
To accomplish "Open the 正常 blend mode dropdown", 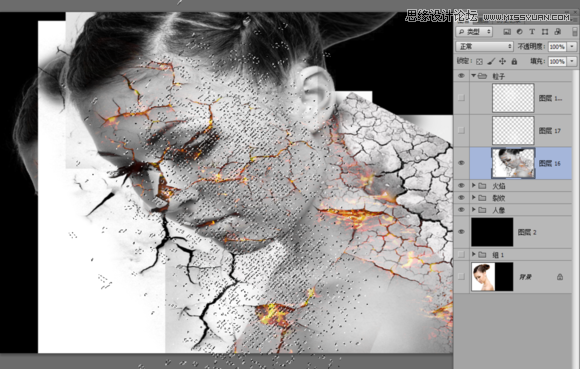I will point(485,46).
